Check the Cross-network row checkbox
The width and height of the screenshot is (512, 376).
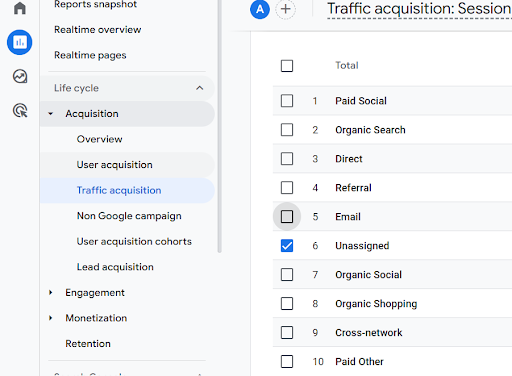point(287,333)
